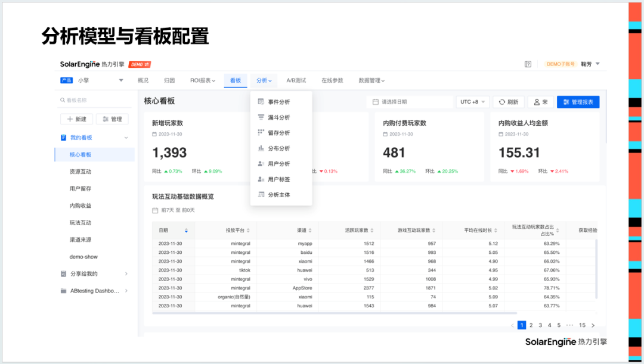Click the plus icon on the 新建 button
Image resolution: width=644 pixels, height=364 pixels.
click(x=69, y=119)
